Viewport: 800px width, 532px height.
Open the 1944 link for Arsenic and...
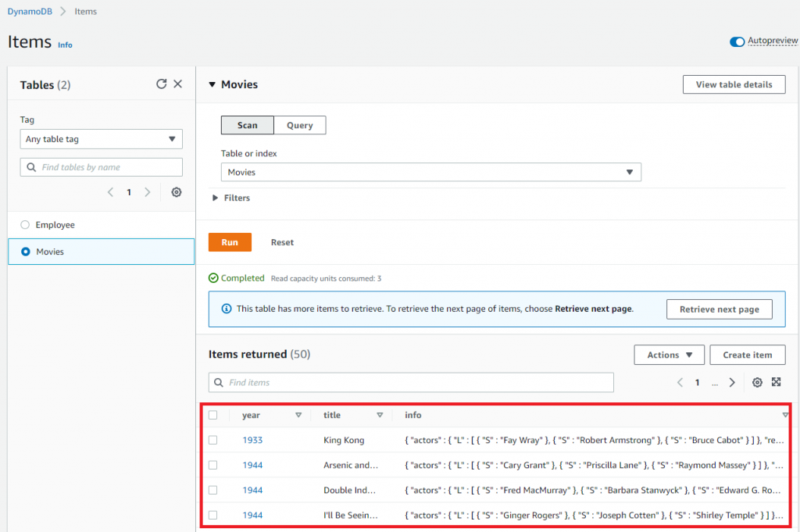click(252, 465)
